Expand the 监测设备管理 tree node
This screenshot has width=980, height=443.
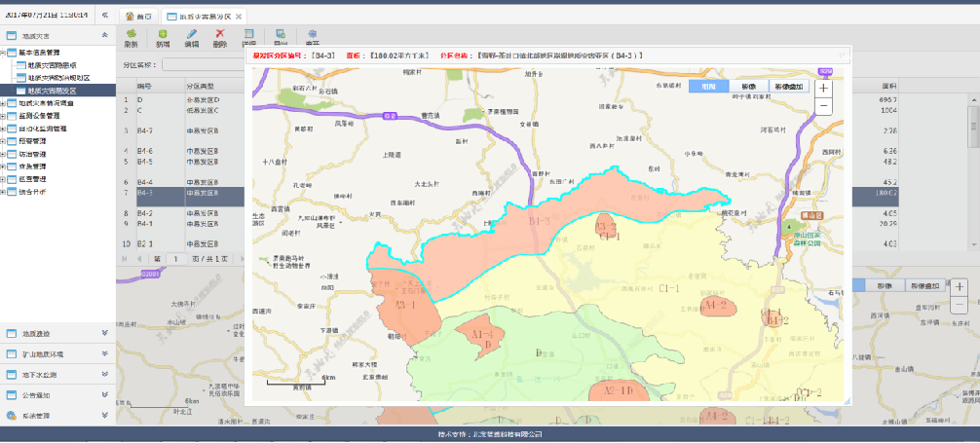[x=3, y=116]
